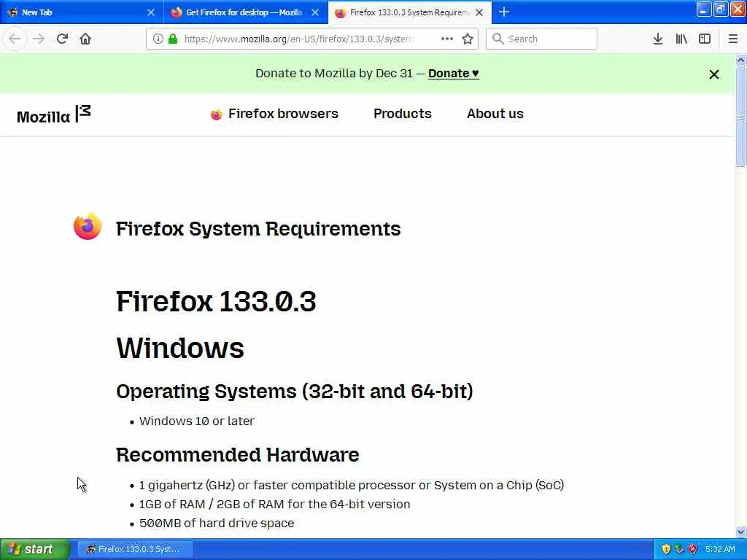Click Firefox 133.0.3 taskbar button

click(x=135, y=549)
